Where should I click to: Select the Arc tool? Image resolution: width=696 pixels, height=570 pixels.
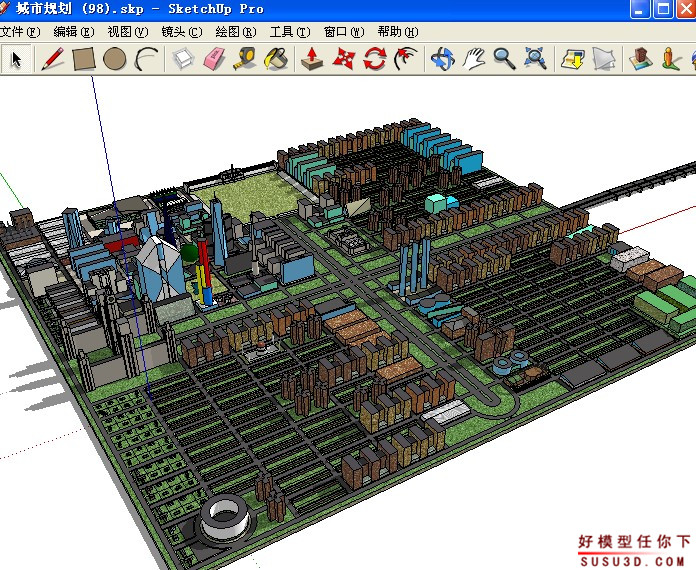(146, 59)
